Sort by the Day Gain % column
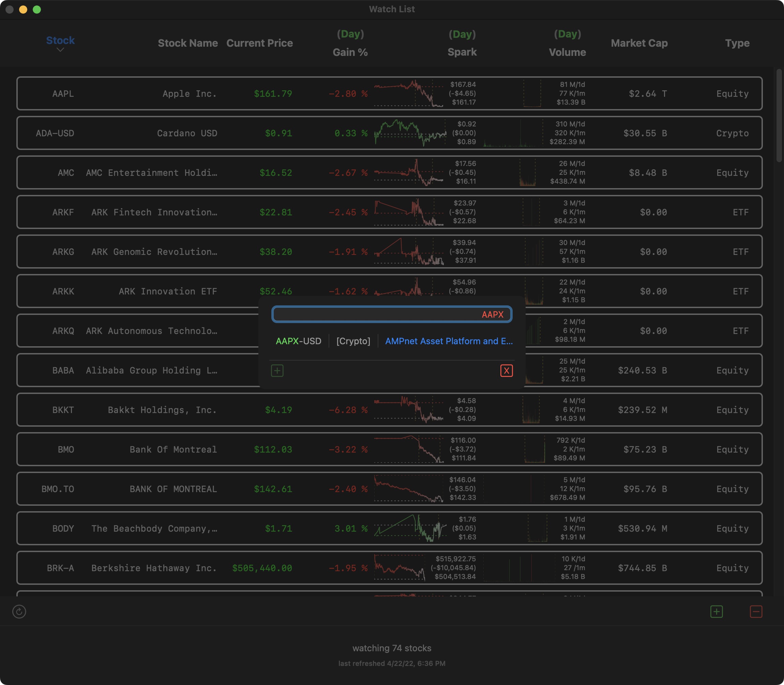Image resolution: width=784 pixels, height=685 pixels. [350, 43]
